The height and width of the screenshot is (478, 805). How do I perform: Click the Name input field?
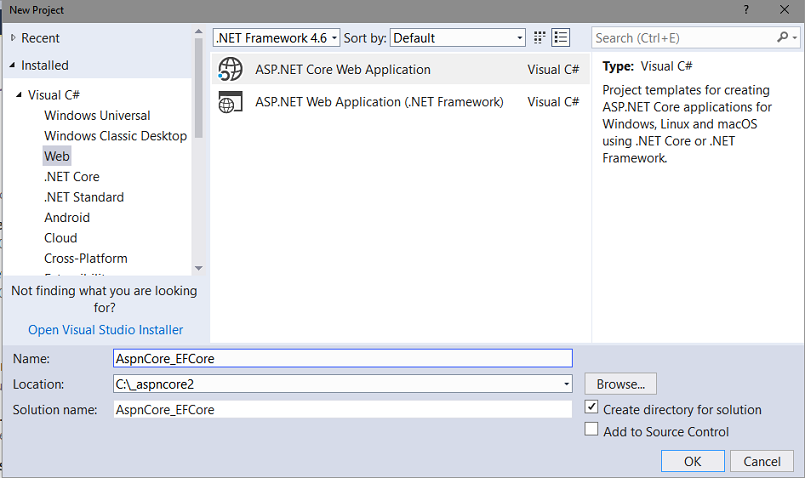click(x=342, y=358)
